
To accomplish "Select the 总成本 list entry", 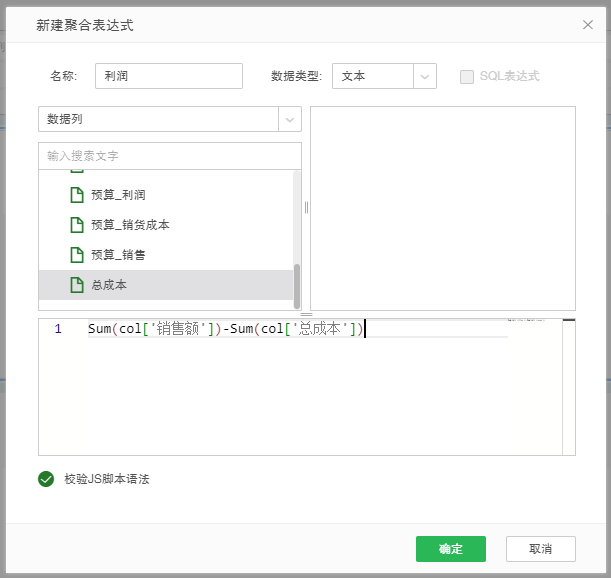I will pyautogui.click(x=109, y=285).
